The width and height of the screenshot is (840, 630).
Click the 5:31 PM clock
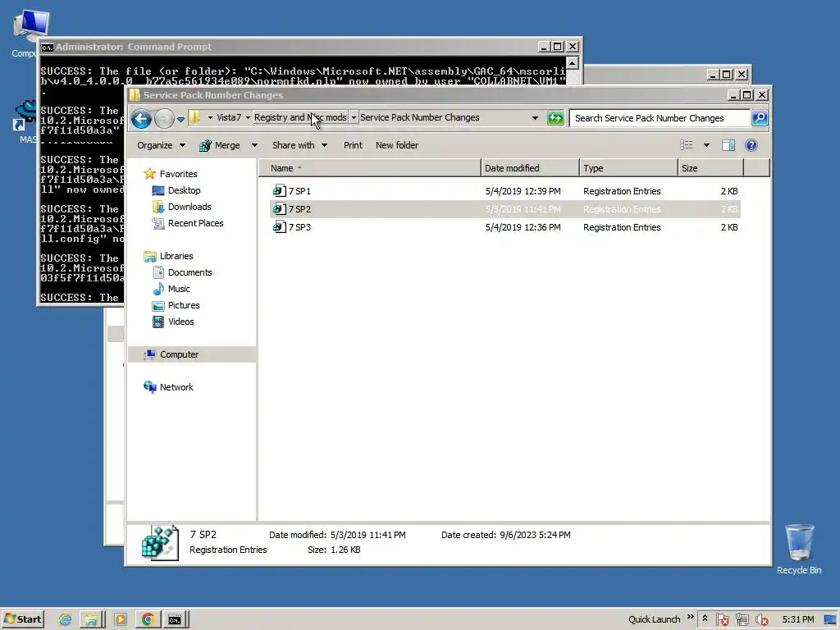point(797,620)
